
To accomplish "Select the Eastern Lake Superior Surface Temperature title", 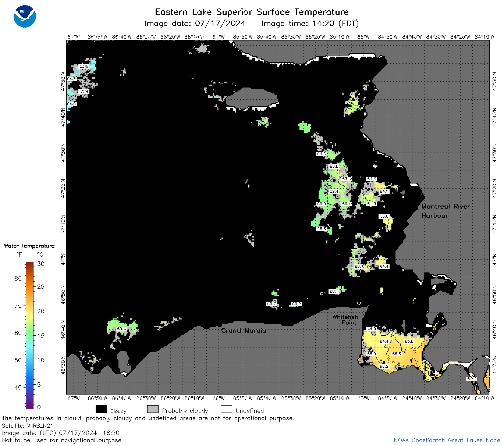I will coord(252,12).
